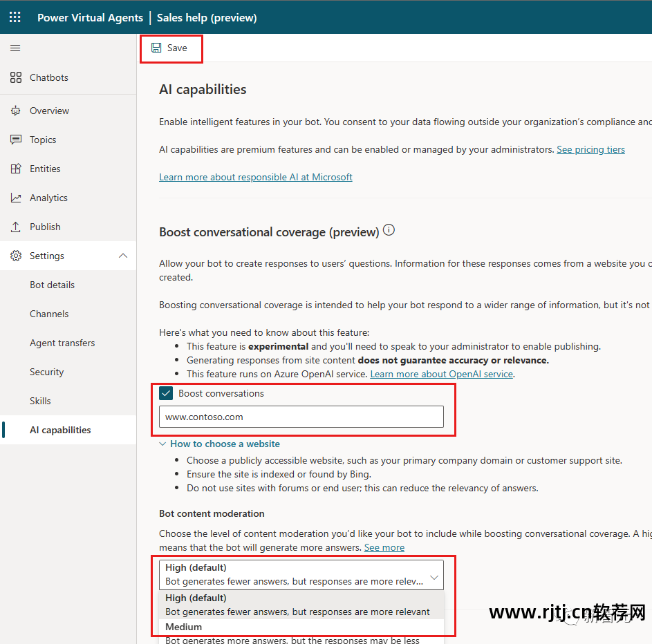Uncheck the Boost conversations checkbox
This screenshot has height=644, width=652.
166,393
